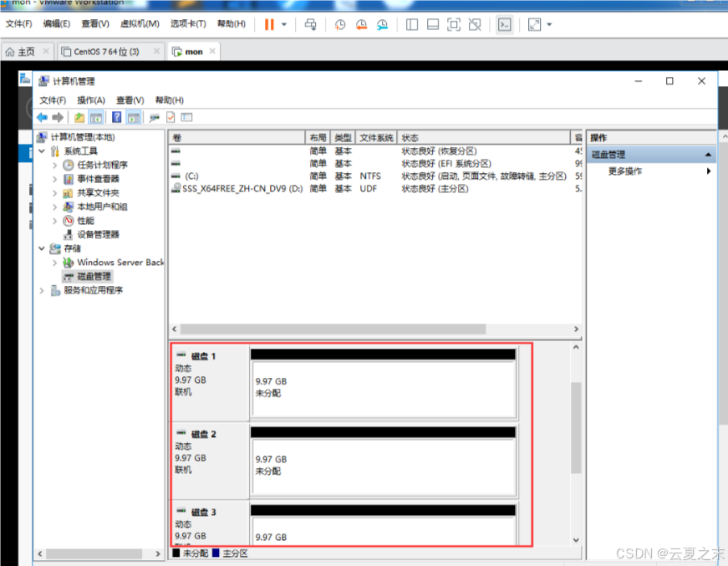Click the Unity mode icon in VMware toolbar

475,24
